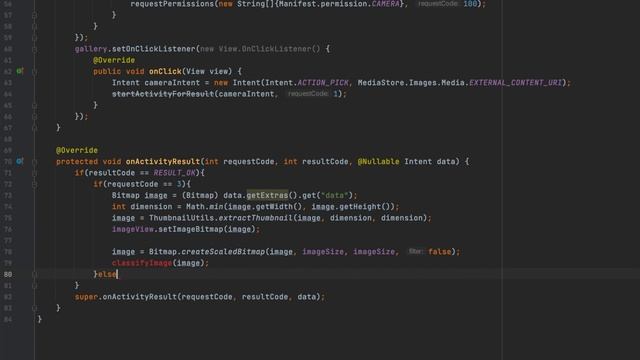Click the green implements-method gutter icon beside onClick
The image size is (640, 360).
click(20, 71)
